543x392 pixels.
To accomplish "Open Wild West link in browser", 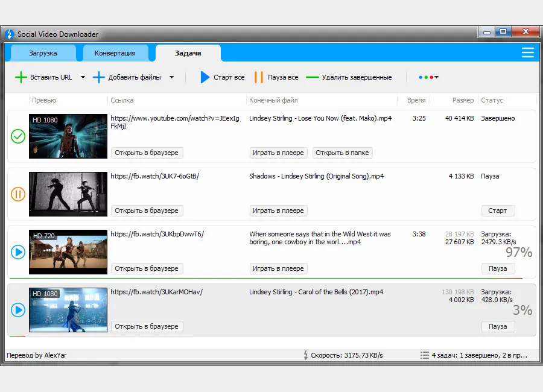I will coord(147,268).
